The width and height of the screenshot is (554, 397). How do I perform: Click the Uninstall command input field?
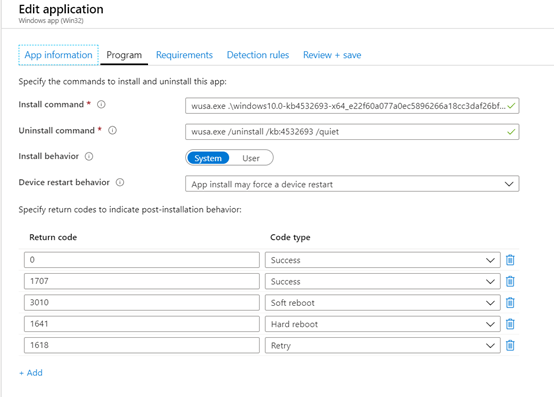coord(352,132)
